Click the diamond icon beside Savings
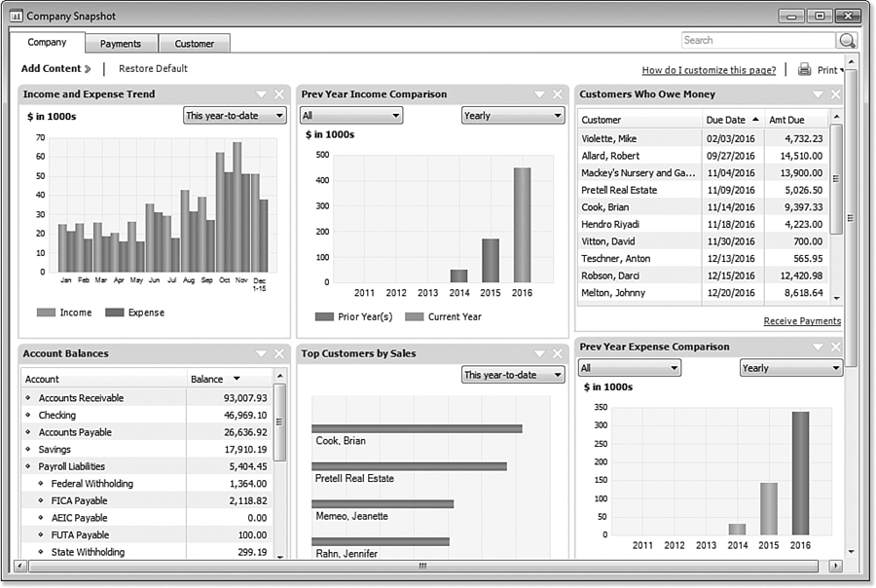This screenshot has width=876, height=588. click(28, 449)
